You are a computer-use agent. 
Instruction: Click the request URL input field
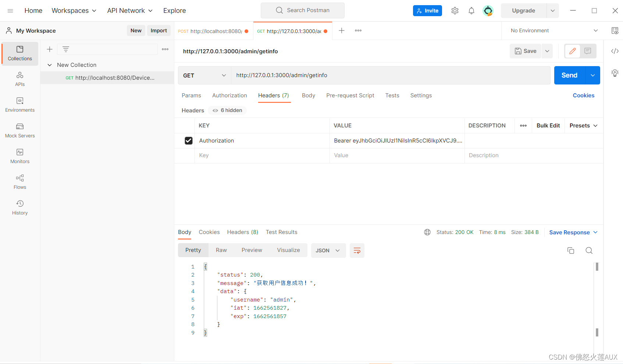(x=391, y=75)
